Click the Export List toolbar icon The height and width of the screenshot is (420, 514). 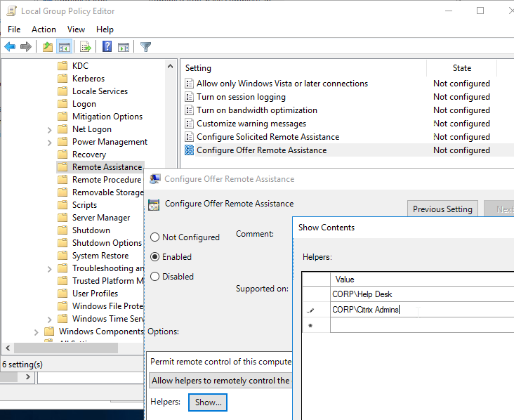(86, 47)
